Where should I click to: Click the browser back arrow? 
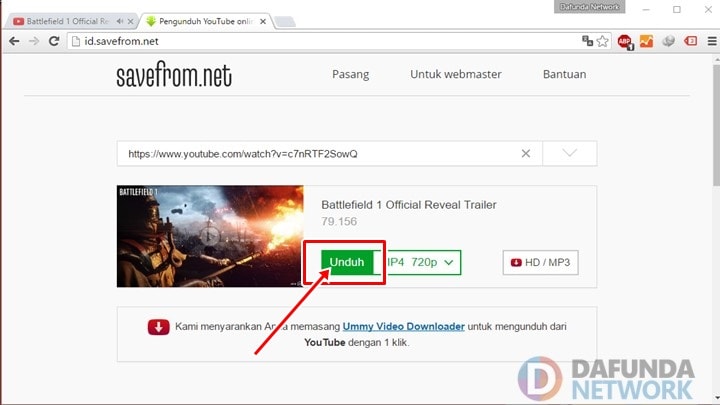(x=14, y=41)
